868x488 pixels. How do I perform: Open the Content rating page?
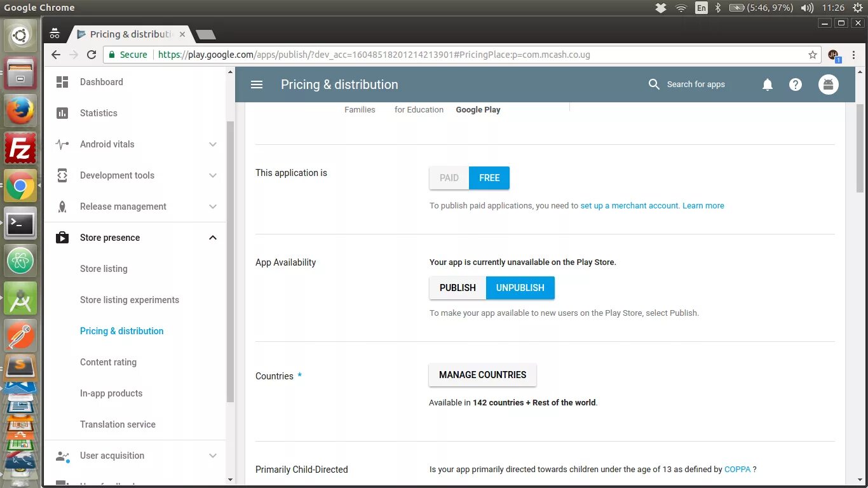108,362
